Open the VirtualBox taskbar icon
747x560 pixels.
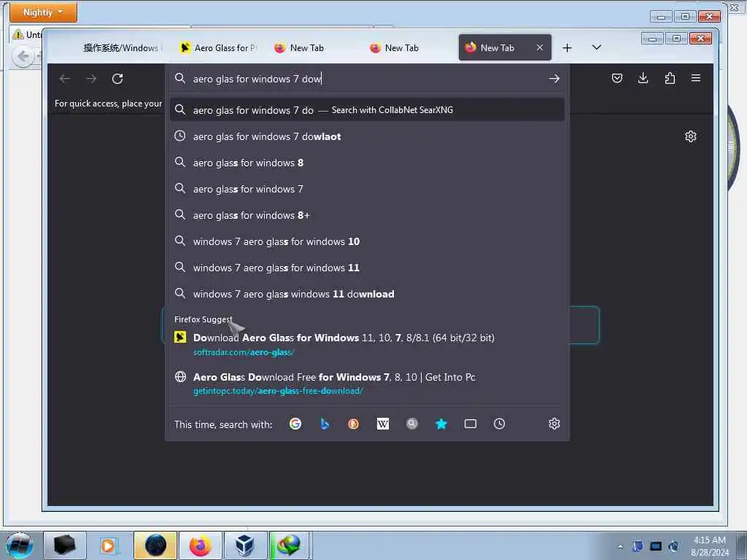pos(245,545)
